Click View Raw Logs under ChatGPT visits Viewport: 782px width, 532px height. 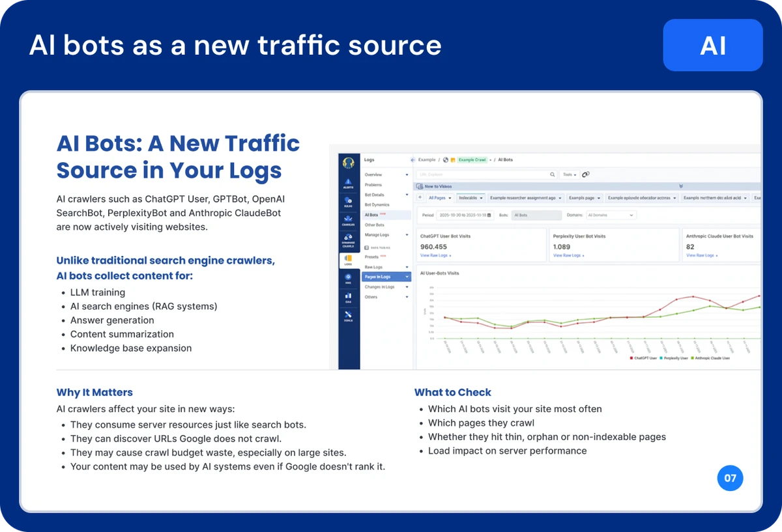[x=435, y=256]
